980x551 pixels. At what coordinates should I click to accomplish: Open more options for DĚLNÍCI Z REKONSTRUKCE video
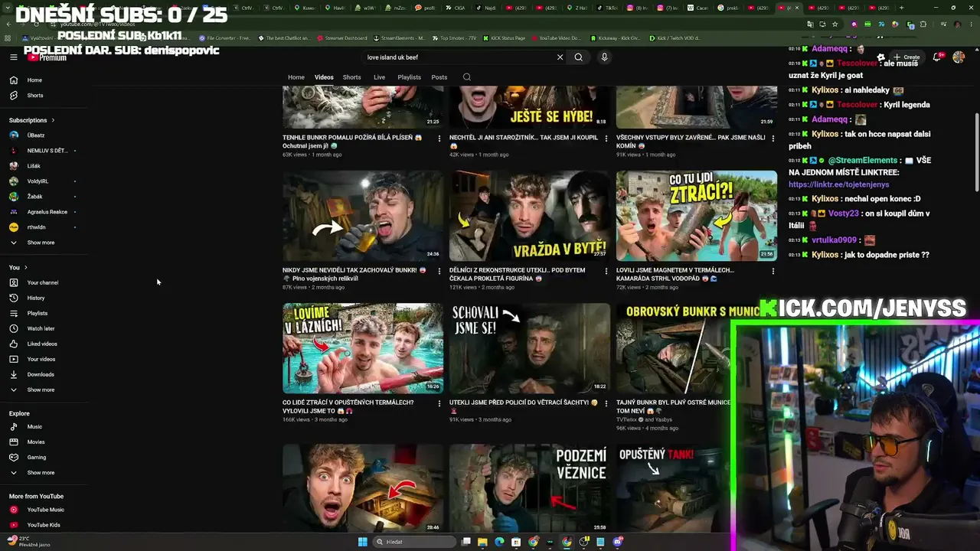tap(606, 271)
